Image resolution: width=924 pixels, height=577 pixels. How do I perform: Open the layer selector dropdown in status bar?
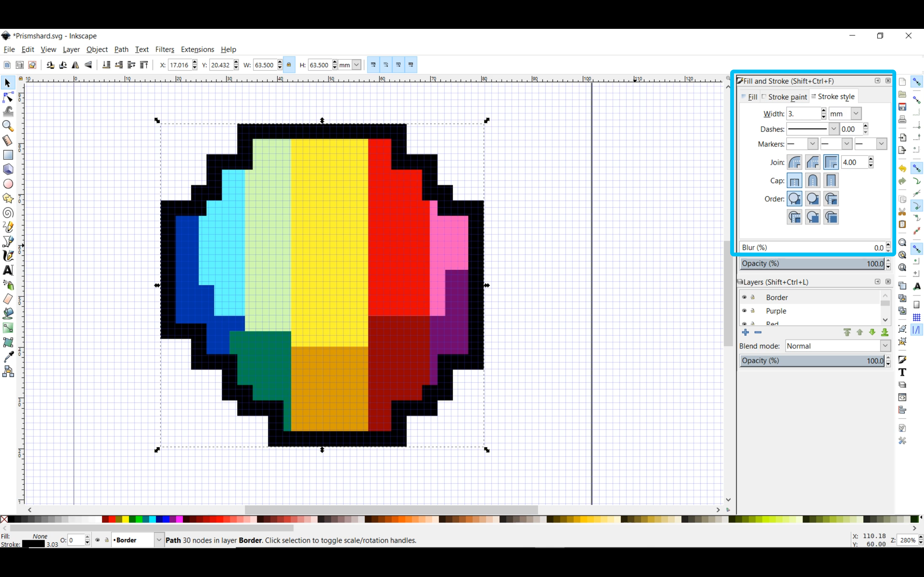coord(159,540)
